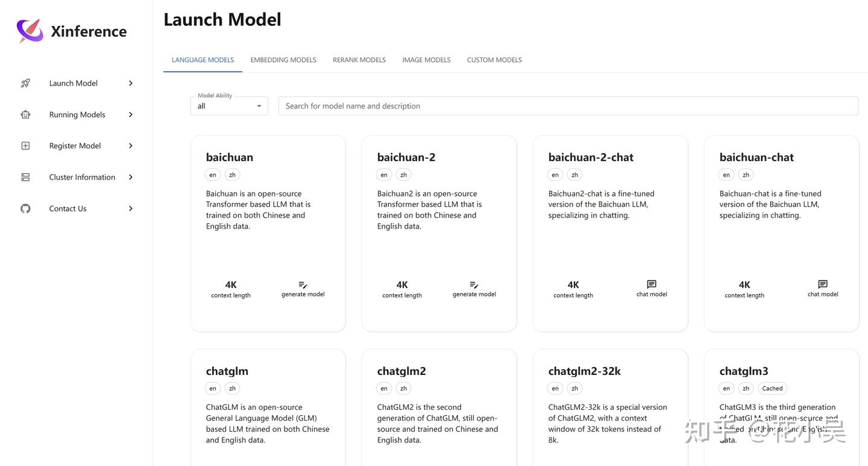The height and width of the screenshot is (466, 868).
Task: Click the model name search field
Action: [568, 106]
